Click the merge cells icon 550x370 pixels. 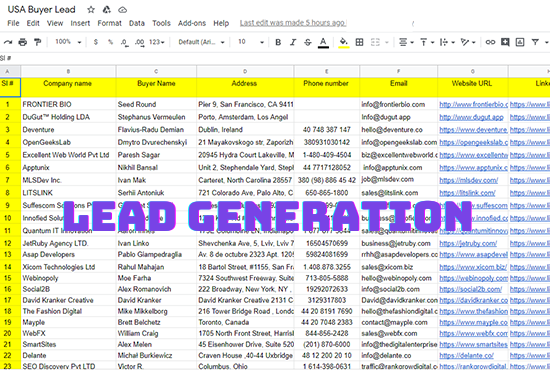coord(375,42)
